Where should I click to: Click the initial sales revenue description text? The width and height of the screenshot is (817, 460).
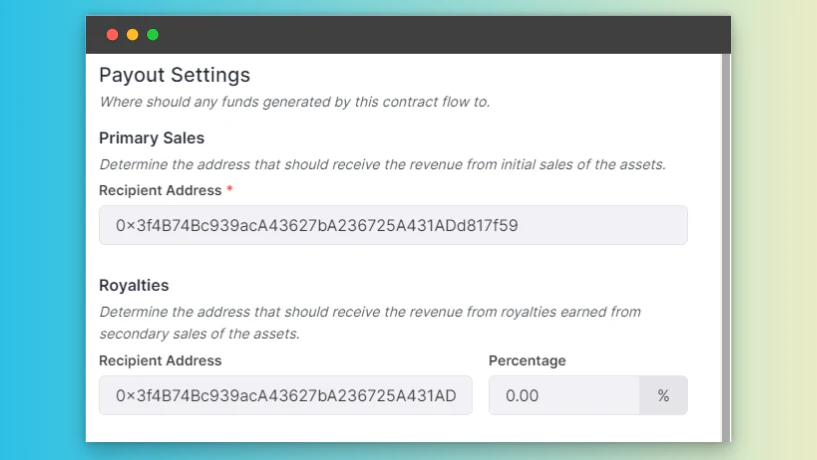382,165
